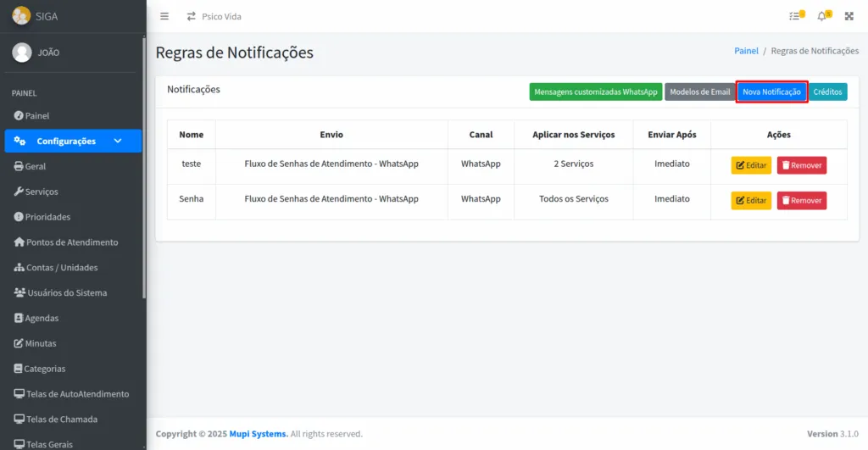Open the task list icon in header
Screen dimensions: 868x450
[795, 16]
